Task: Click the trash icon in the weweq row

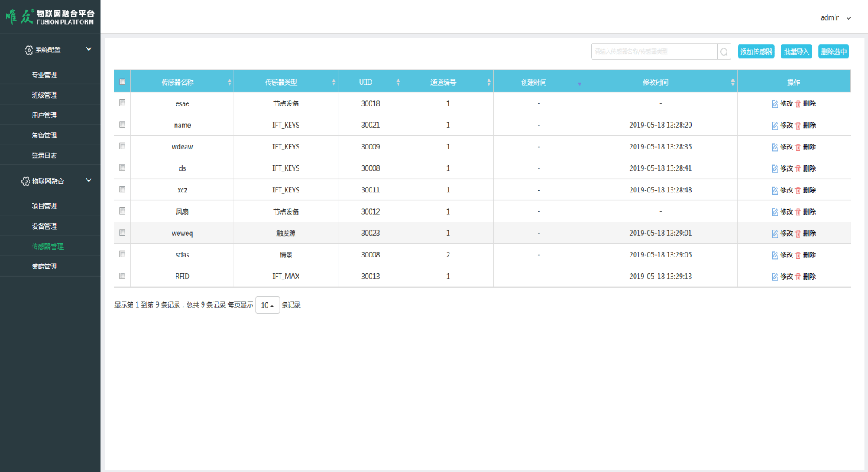Action: click(797, 234)
